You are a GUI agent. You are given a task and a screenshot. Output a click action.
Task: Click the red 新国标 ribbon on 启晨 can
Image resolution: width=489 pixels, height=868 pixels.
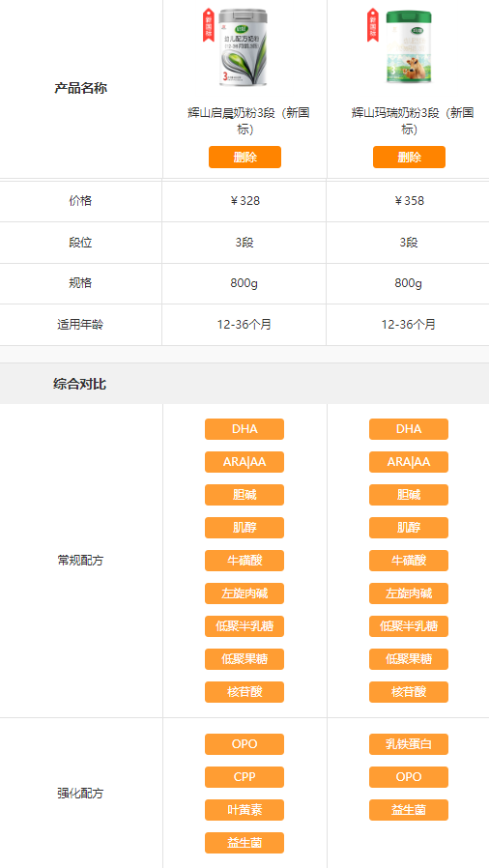(x=208, y=25)
